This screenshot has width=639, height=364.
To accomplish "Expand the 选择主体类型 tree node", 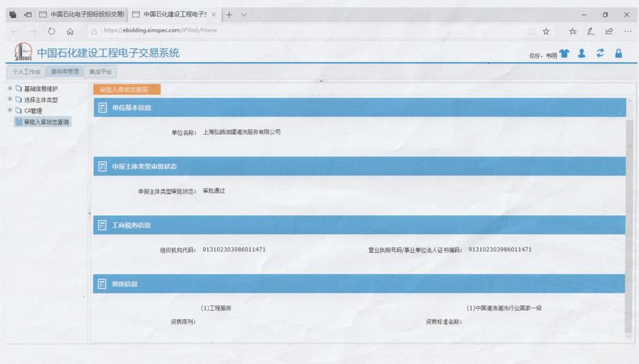I will [10, 99].
